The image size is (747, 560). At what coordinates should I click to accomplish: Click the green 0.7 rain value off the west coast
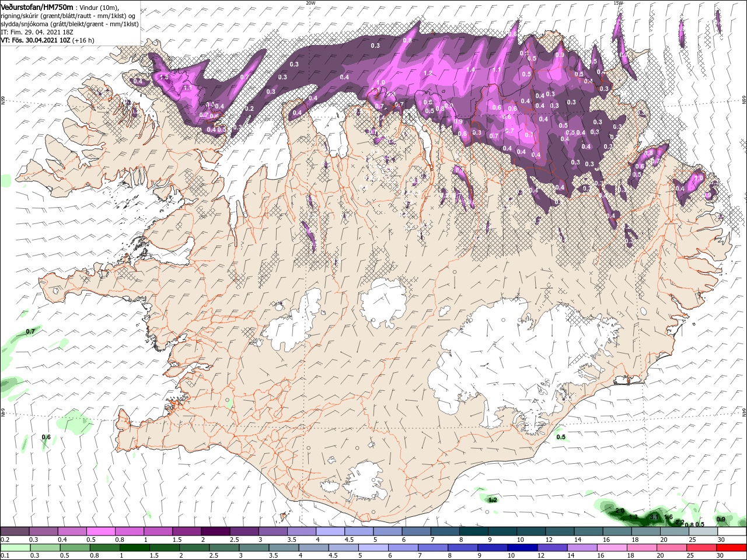coord(31,331)
